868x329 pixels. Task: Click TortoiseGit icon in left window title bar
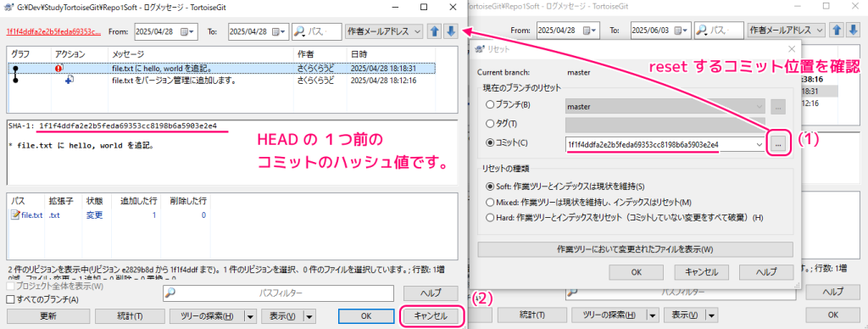(8, 7)
